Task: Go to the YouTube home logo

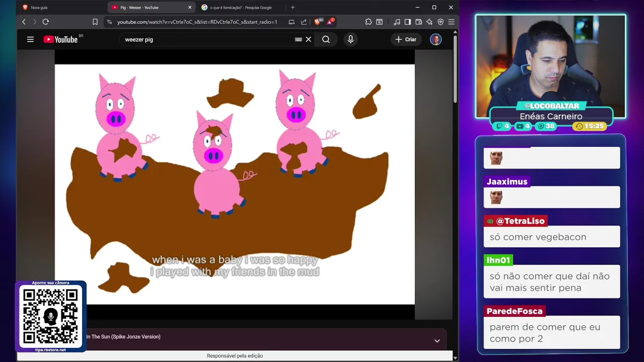Action: pyautogui.click(x=60, y=39)
